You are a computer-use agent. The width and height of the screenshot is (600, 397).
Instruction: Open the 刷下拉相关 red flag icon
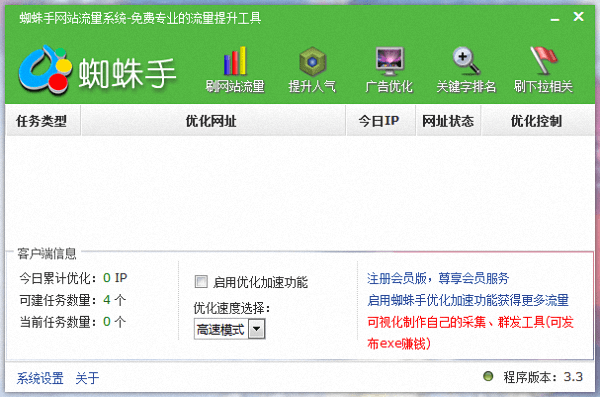pyautogui.click(x=543, y=60)
